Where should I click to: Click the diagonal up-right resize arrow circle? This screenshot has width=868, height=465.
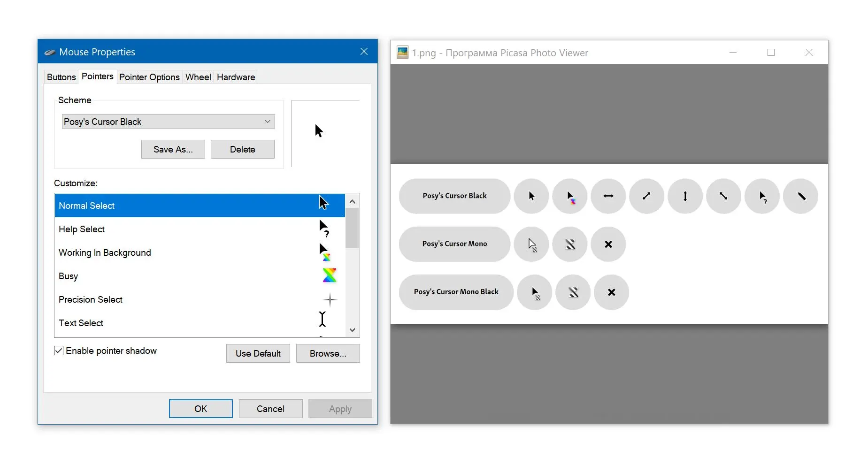[x=647, y=196]
